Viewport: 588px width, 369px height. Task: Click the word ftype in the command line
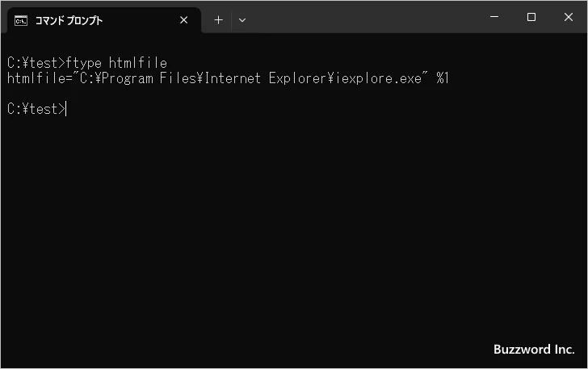pyautogui.click(x=84, y=63)
